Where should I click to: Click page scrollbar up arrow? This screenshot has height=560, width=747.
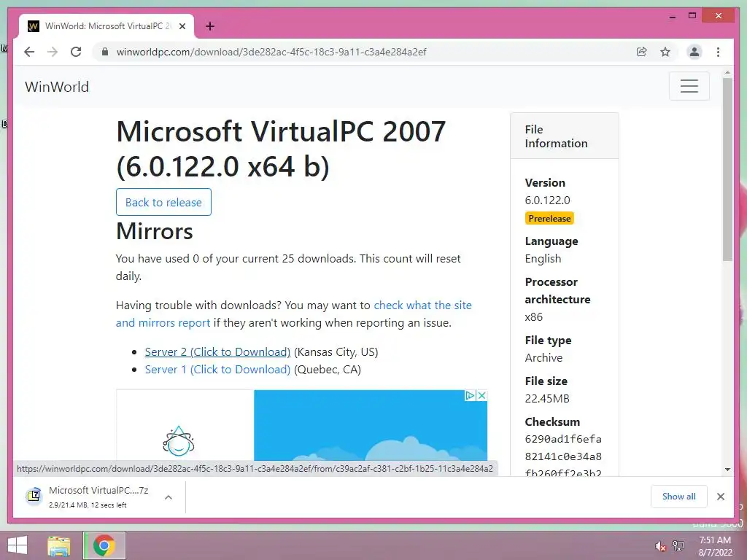[x=727, y=73]
